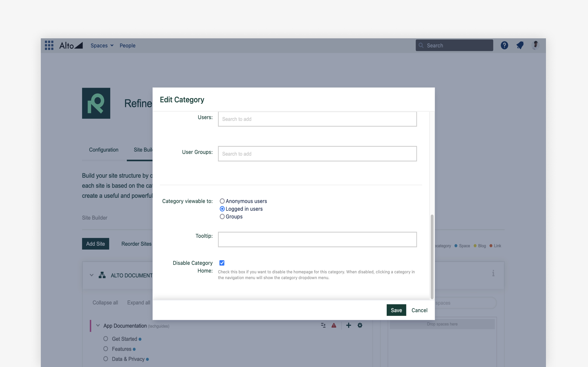Image resolution: width=588 pixels, height=367 pixels.
Task: Click the reorder pages icon on App Documentation
Action: pos(323,325)
